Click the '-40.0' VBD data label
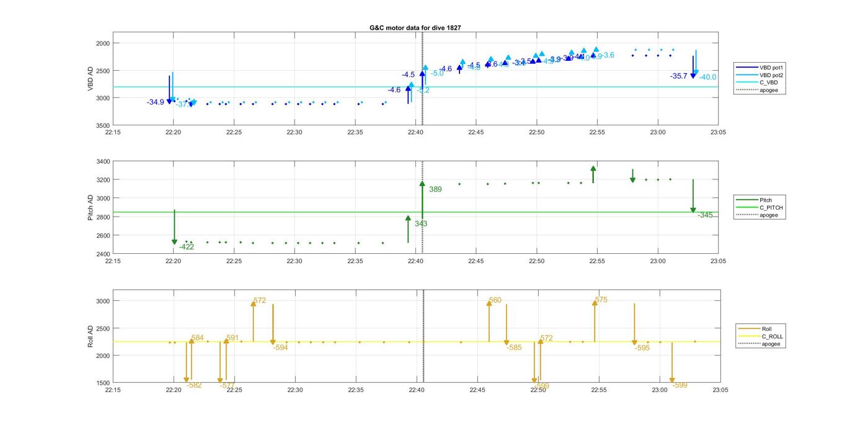868x430 pixels. point(707,77)
